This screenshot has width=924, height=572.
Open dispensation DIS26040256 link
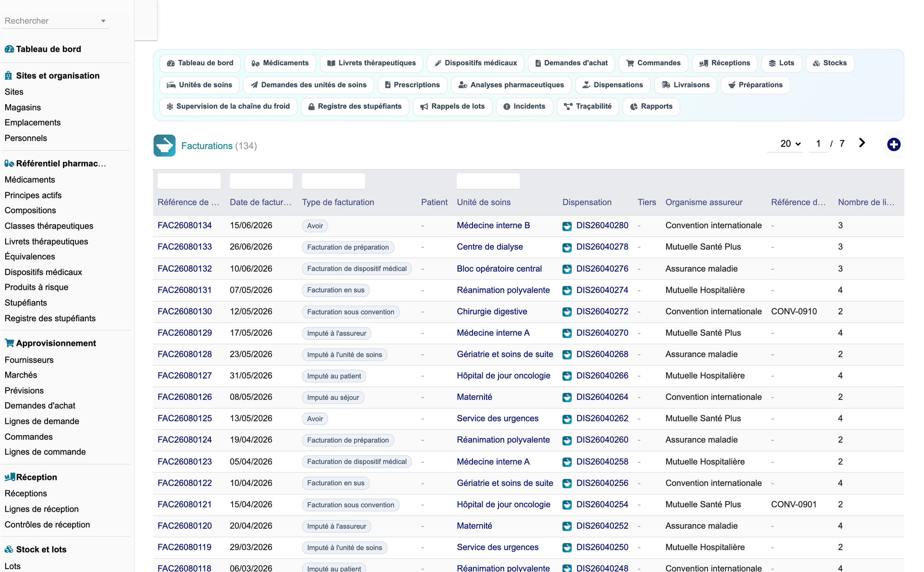tap(602, 483)
